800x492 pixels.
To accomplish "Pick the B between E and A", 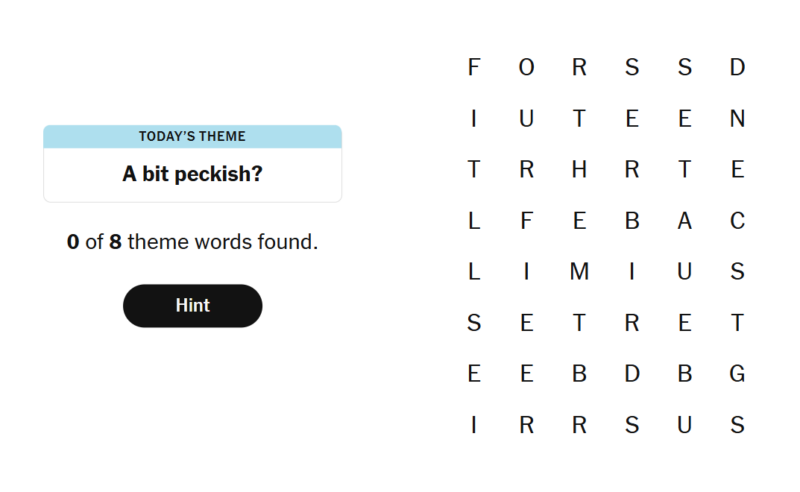I will click(x=632, y=221).
